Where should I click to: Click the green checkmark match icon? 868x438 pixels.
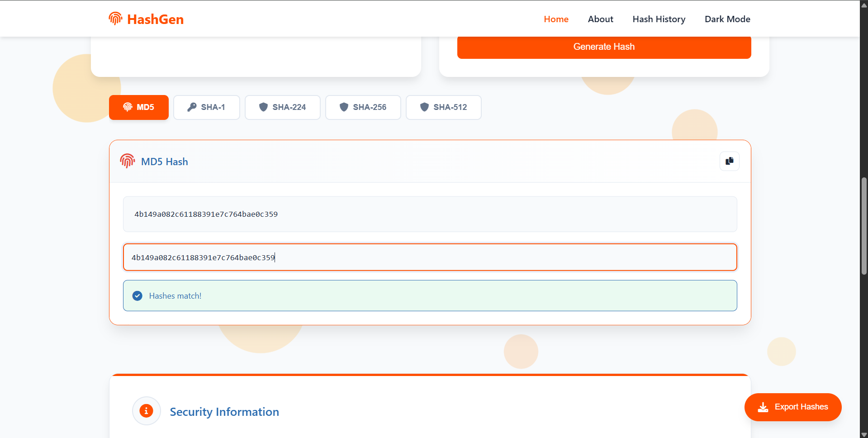[138, 296]
